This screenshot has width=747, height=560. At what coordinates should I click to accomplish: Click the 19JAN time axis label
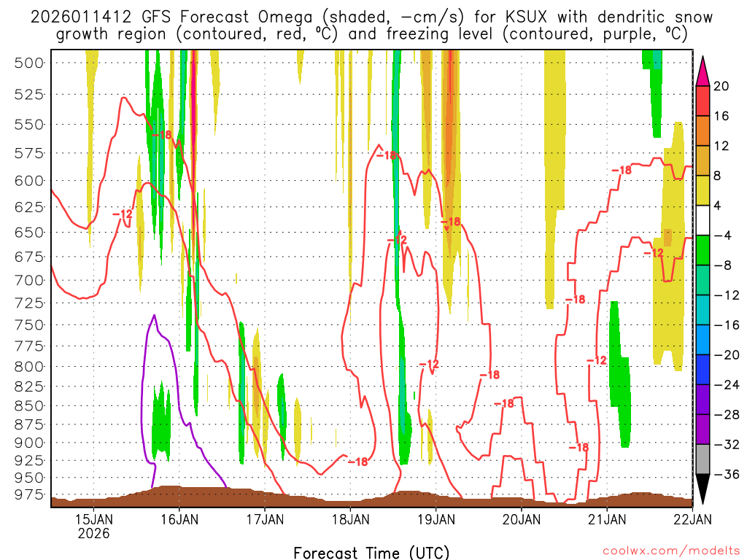[436, 518]
